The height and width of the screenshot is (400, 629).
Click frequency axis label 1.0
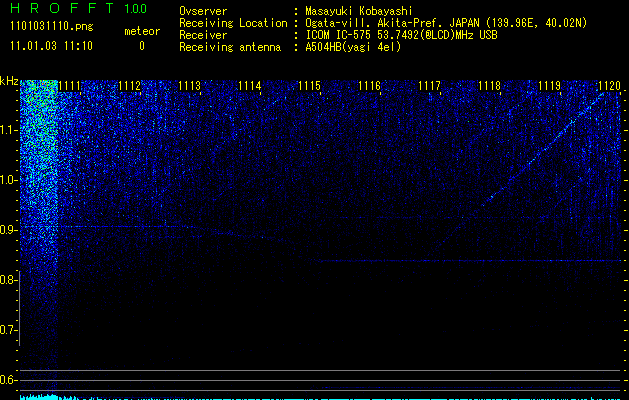(x=7, y=180)
